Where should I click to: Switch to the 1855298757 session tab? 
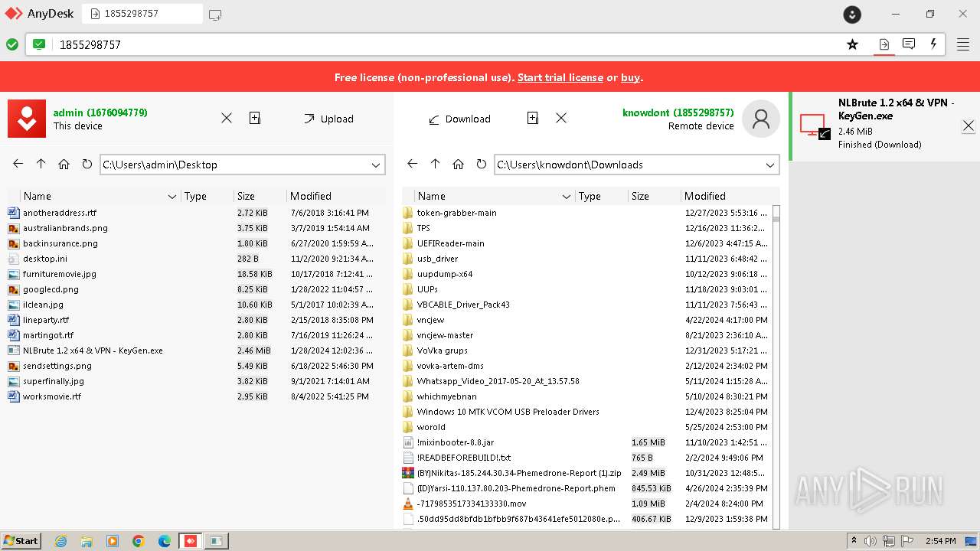[x=142, y=14]
